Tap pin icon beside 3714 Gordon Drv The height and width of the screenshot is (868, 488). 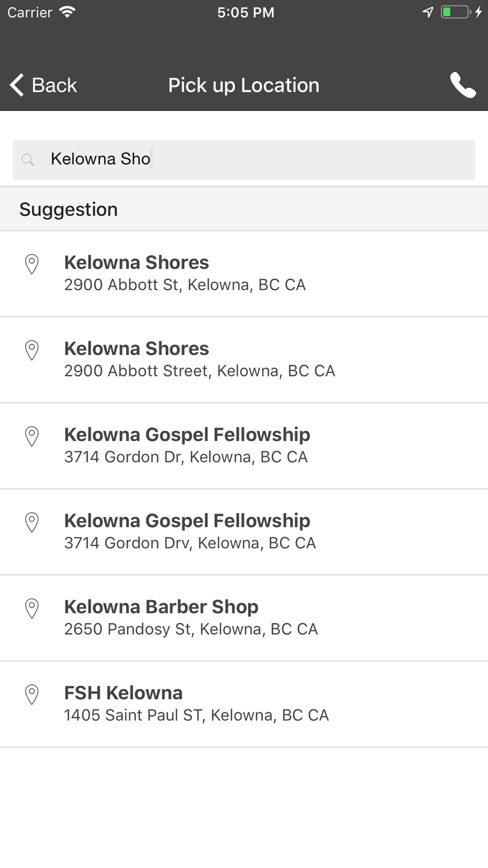click(x=32, y=522)
